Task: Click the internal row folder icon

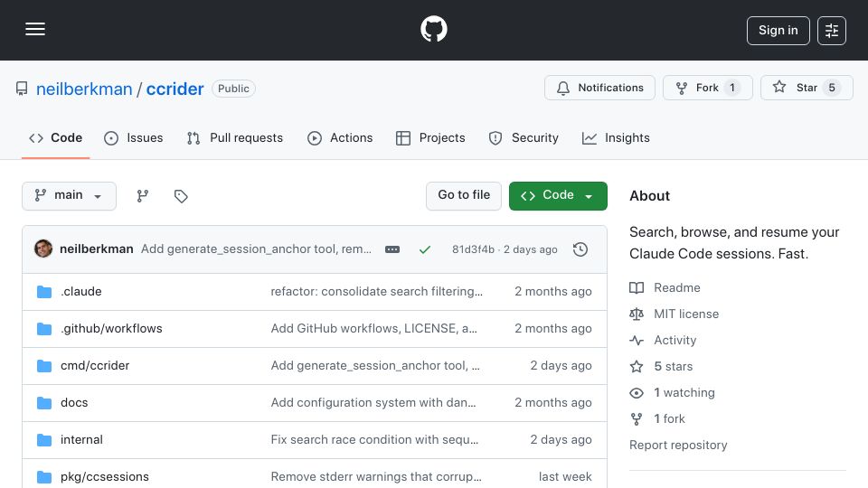Action: coord(43,440)
